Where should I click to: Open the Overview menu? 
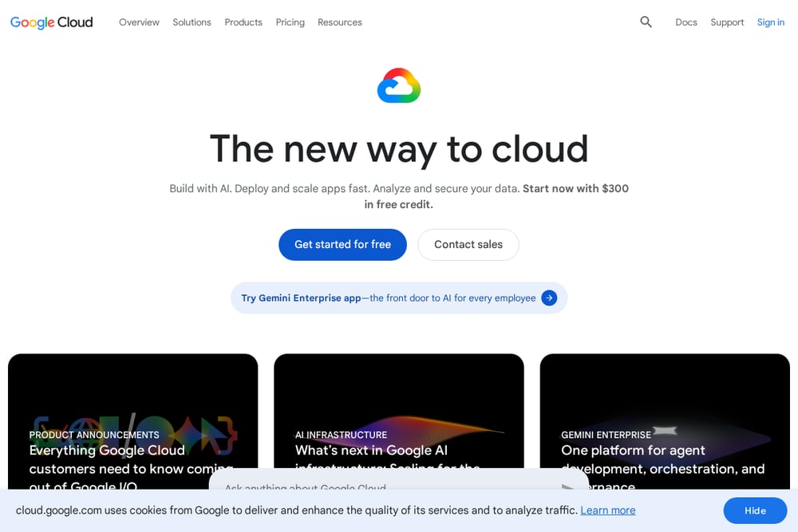coord(139,22)
